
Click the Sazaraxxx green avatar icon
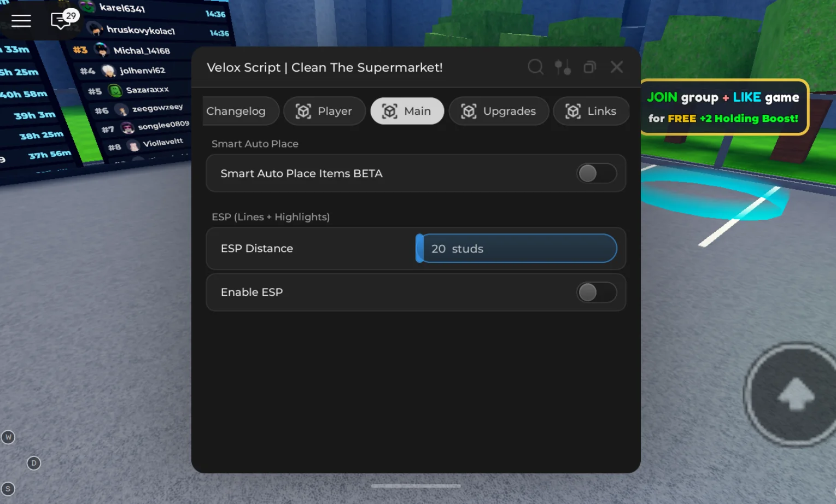(x=115, y=90)
